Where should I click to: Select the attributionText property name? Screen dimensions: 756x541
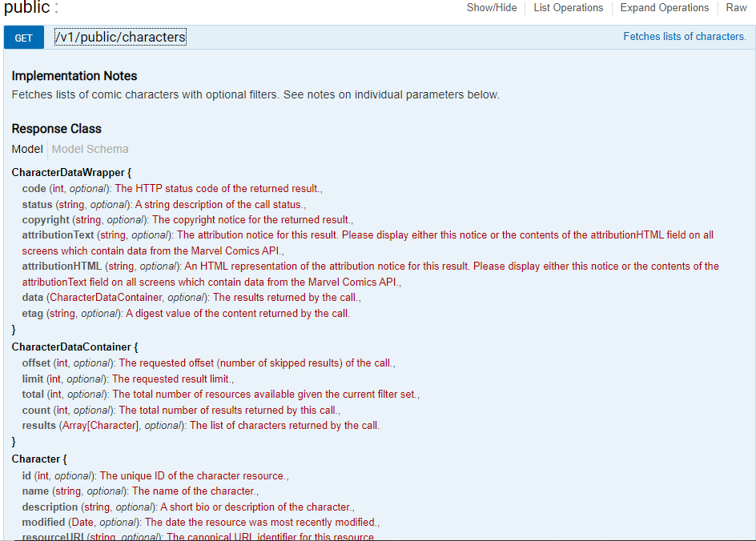click(x=58, y=235)
